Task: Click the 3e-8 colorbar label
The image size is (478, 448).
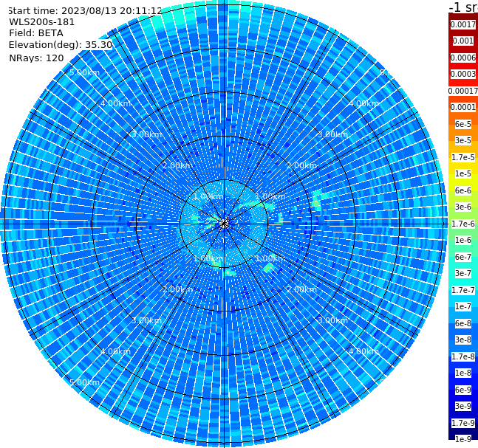Action: (x=463, y=340)
